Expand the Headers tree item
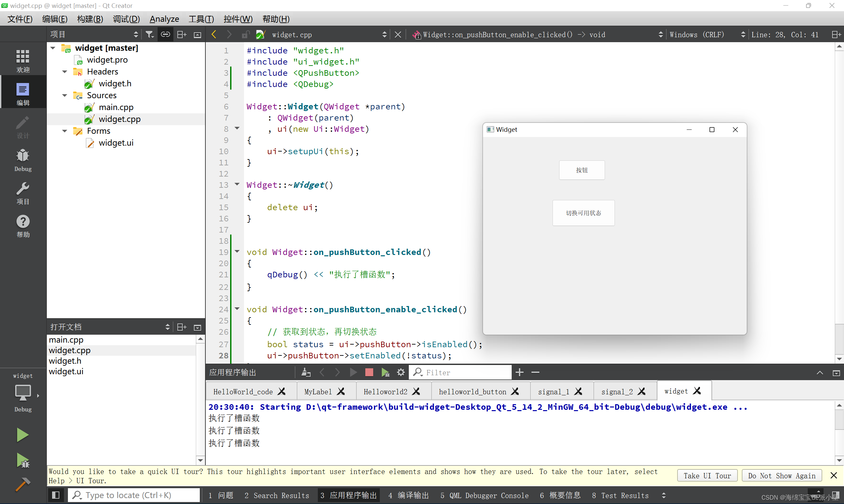The width and height of the screenshot is (844, 504). 64,71
